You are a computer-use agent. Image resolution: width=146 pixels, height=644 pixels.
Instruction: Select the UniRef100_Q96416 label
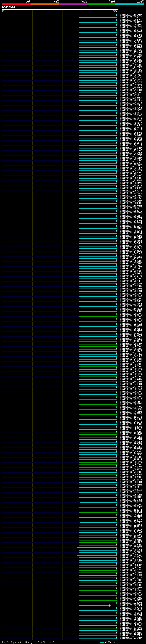131,95
